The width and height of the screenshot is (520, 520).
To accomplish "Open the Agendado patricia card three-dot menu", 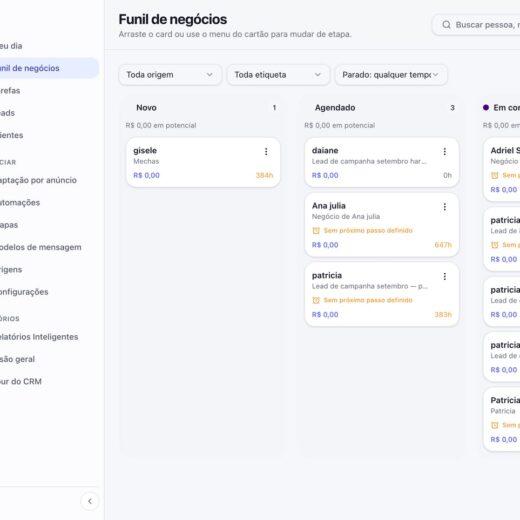I will (x=445, y=276).
